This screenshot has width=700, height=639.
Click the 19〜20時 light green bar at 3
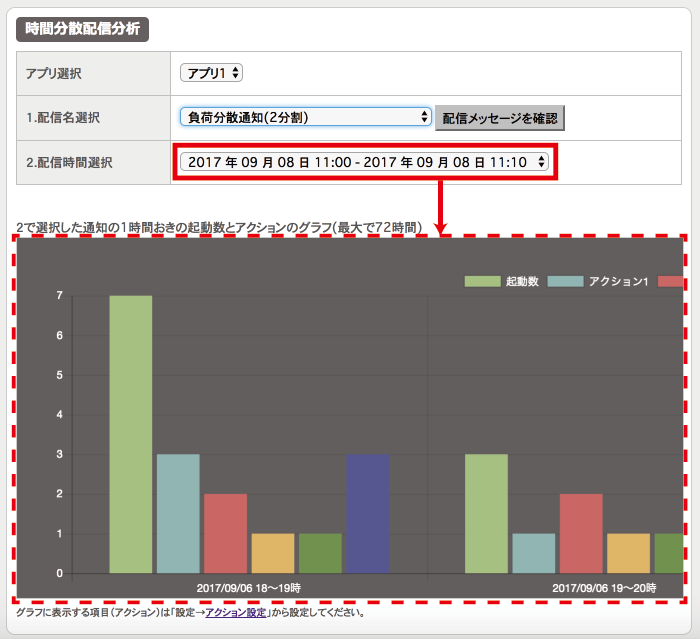(x=486, y=514)
